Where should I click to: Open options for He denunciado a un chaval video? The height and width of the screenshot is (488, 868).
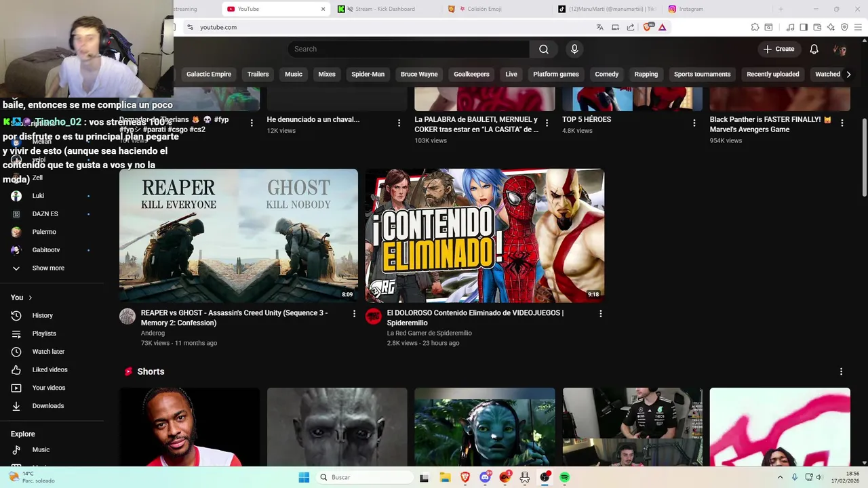click(399, 123)
